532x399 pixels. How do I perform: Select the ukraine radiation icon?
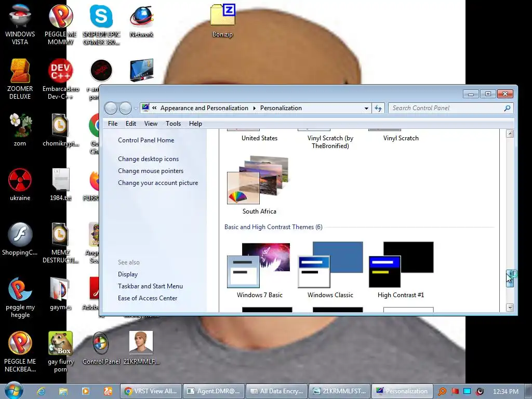pos(20,184)
